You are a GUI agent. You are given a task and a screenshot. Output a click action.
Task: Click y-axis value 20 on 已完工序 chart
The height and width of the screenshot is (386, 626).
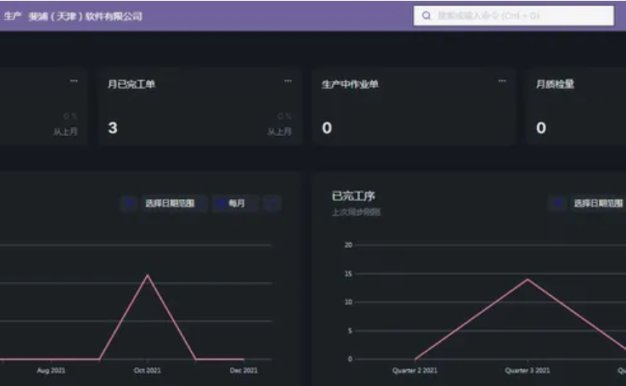(349, 245)
